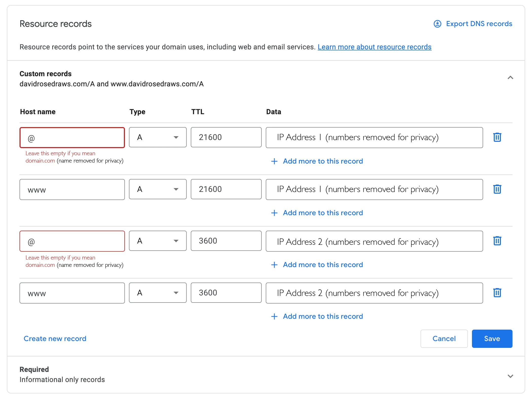Click plus icon under last www record
Image resolution: width=532 pixels, height=400 pixels.
click(274, 316)
